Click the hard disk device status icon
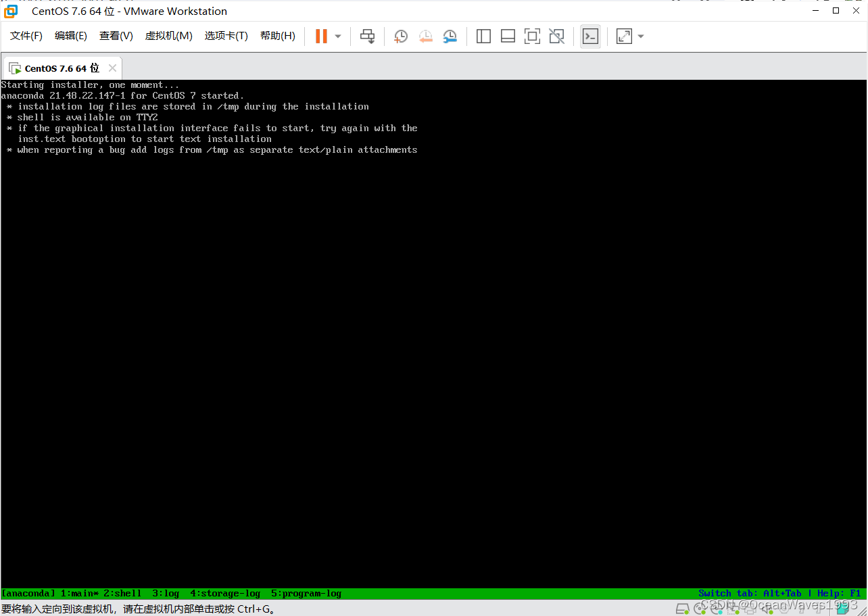The width and height of the screenshot is (868, 616). pos(682,609)
